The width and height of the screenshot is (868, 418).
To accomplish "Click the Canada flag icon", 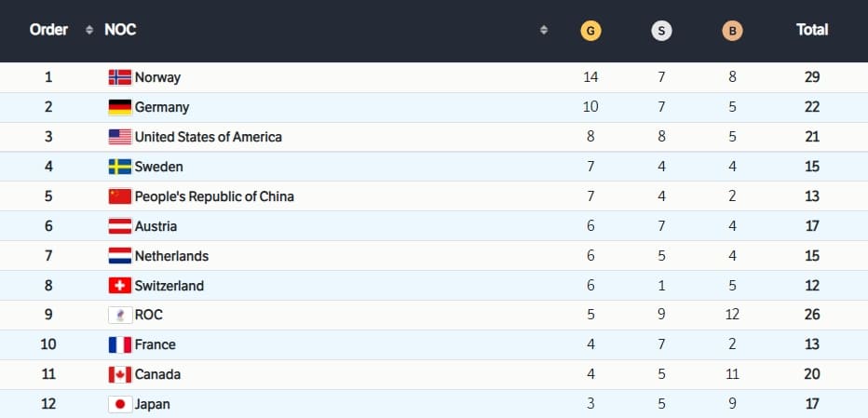I will tap(119, 374).
